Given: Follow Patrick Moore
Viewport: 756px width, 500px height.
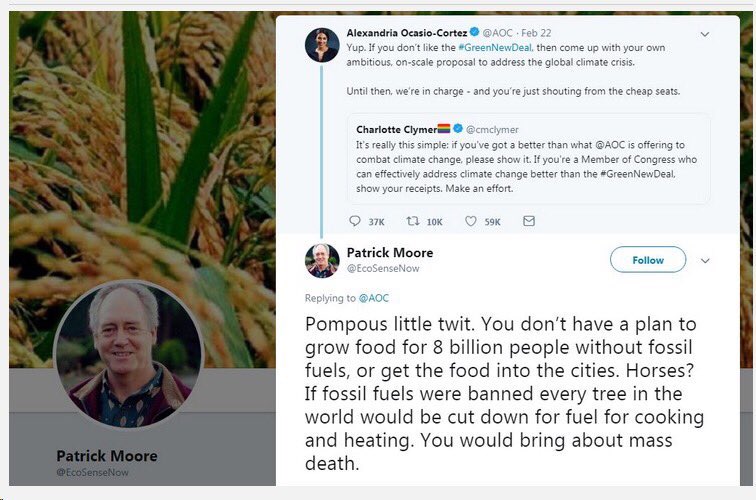Looking at the screenshot, I should pyautogui.click(x=647, y=260).
